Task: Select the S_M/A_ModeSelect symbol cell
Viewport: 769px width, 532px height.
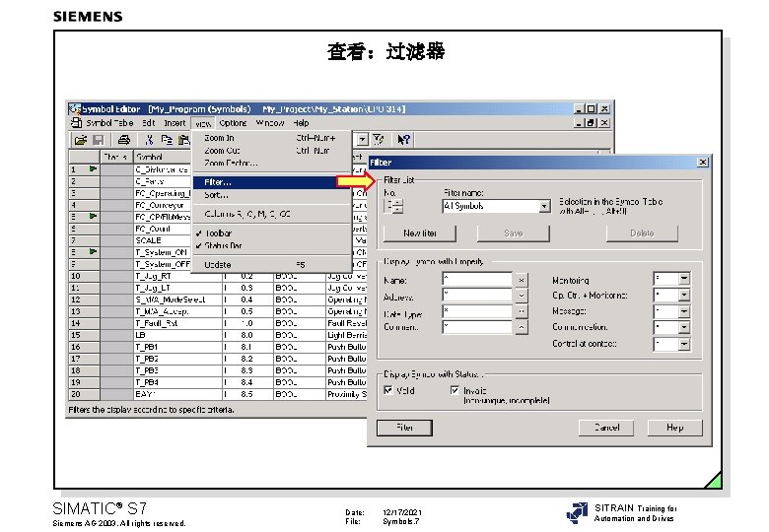Action: [x=177, y=299]
